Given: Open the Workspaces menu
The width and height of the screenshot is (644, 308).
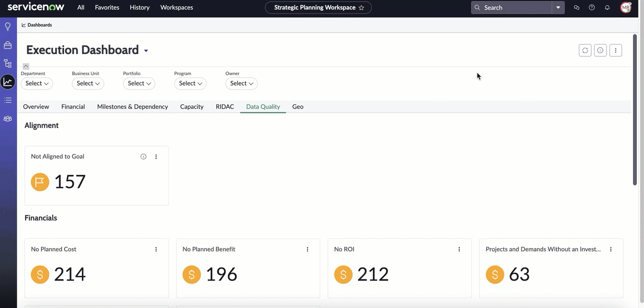Looking at the screenshot, I should 177,8.
